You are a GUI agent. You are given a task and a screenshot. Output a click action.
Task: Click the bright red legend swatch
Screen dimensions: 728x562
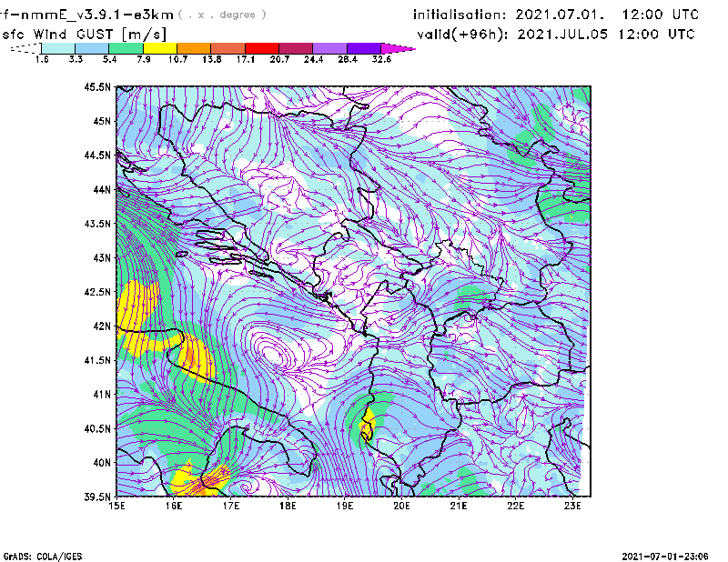[x=262, y=48]
